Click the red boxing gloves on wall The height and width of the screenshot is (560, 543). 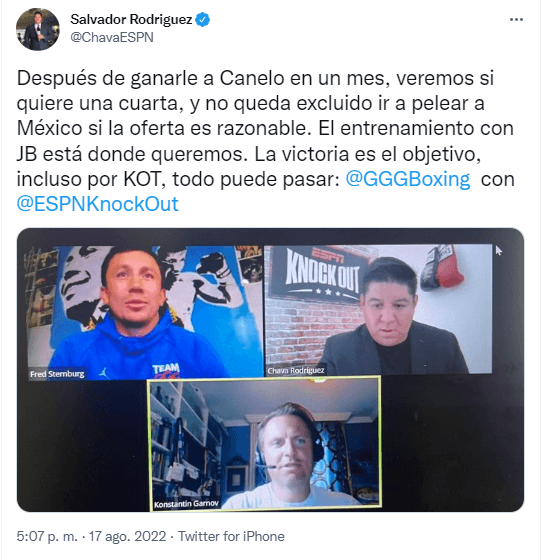pyautogui.click(x=442, y=267)
